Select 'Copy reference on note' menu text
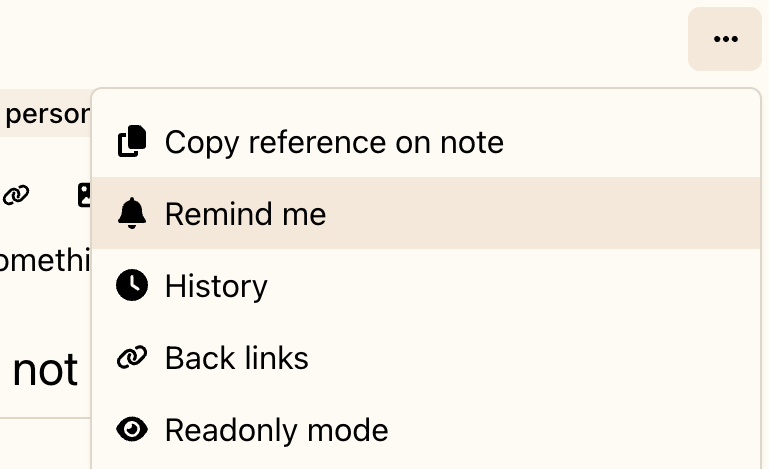 tap(334, 142)
